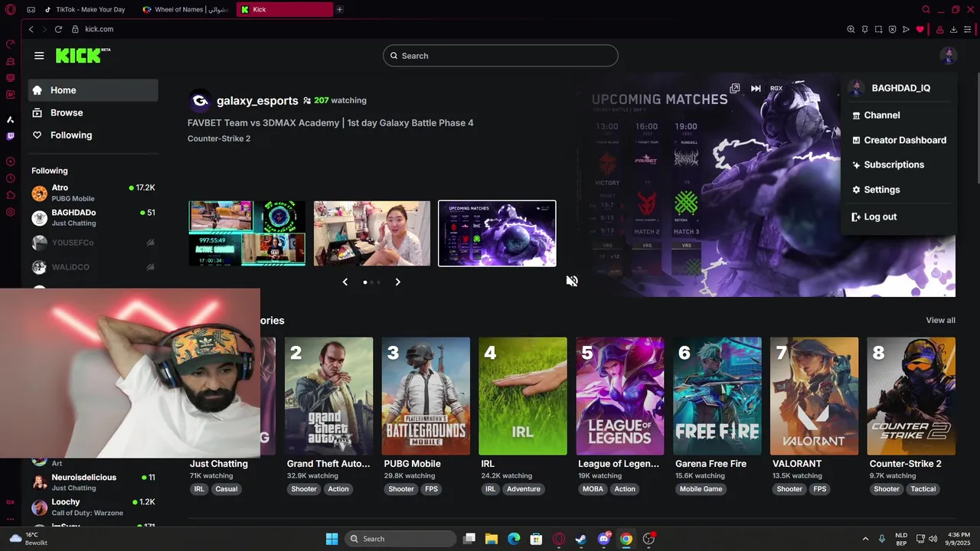This screenshot has width=980, height=551.
Task: Open Browse in Kick sidebar
Action: [93, 112]
